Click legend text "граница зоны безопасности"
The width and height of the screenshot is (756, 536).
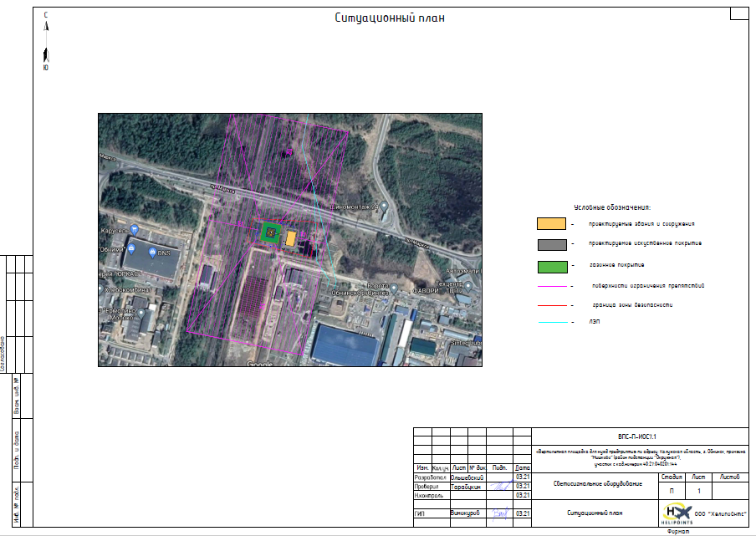(632, 305)
